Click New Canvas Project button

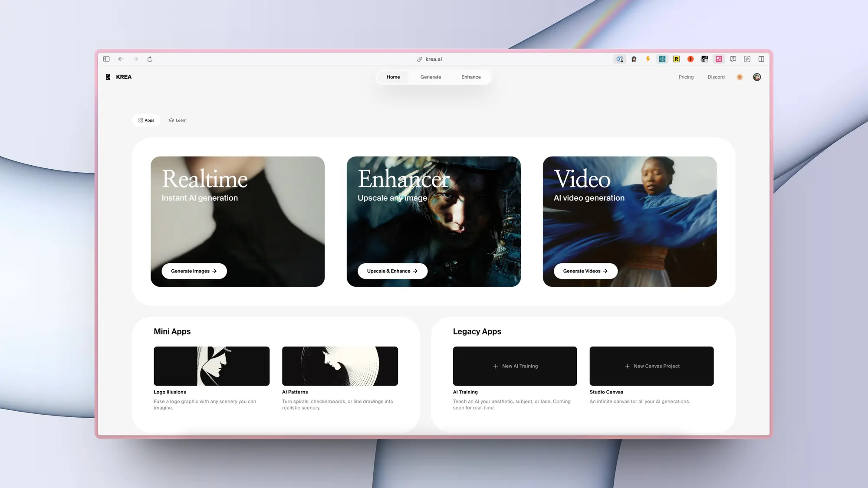click(x=651, y=366)
